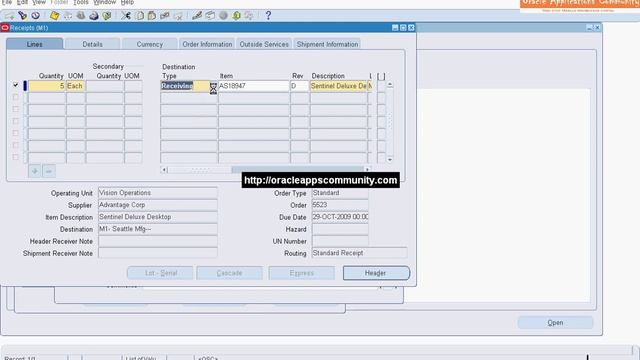Screen dimensions: 640x360
Task: Click the plus split-line button
Action: tap(35, 171)
